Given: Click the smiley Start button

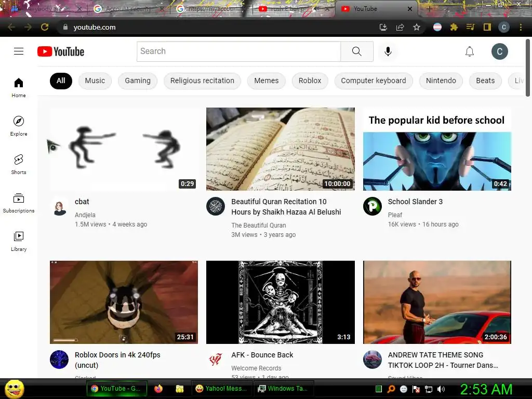Looking at the screenshot, I should pos(14,389).
